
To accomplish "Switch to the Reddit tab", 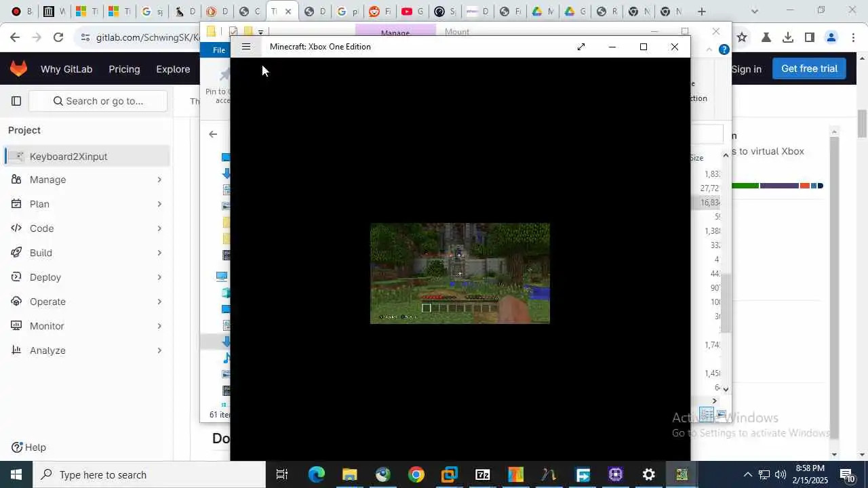I will (380, 12).
